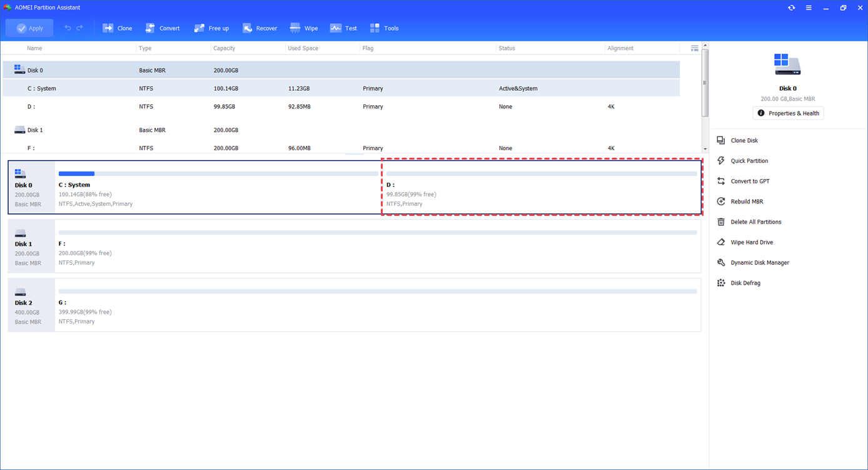Click the 11.23GB used space value
Image resolution: width=868 pixels, height=470 pixels.
pos(299,88)
